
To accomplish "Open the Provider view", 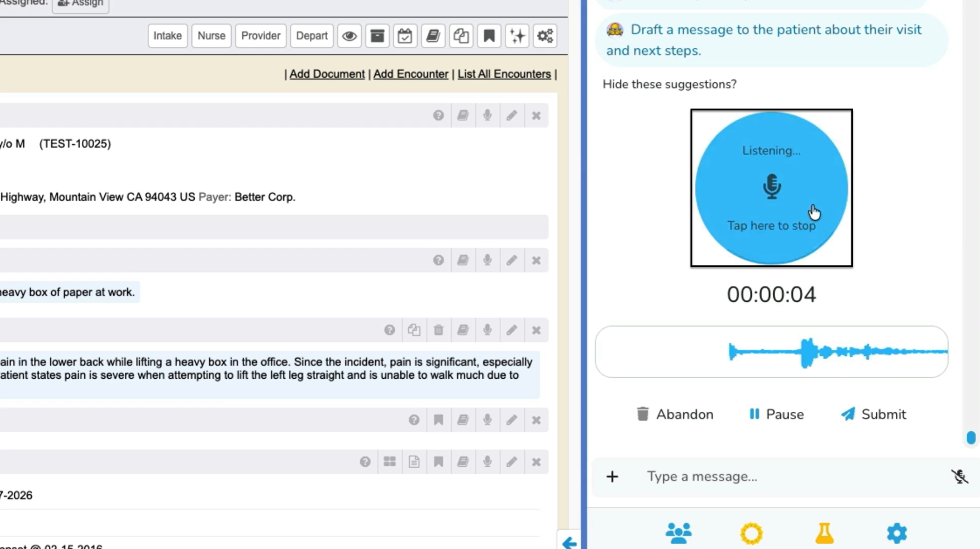I will click(x=261, y=36).
